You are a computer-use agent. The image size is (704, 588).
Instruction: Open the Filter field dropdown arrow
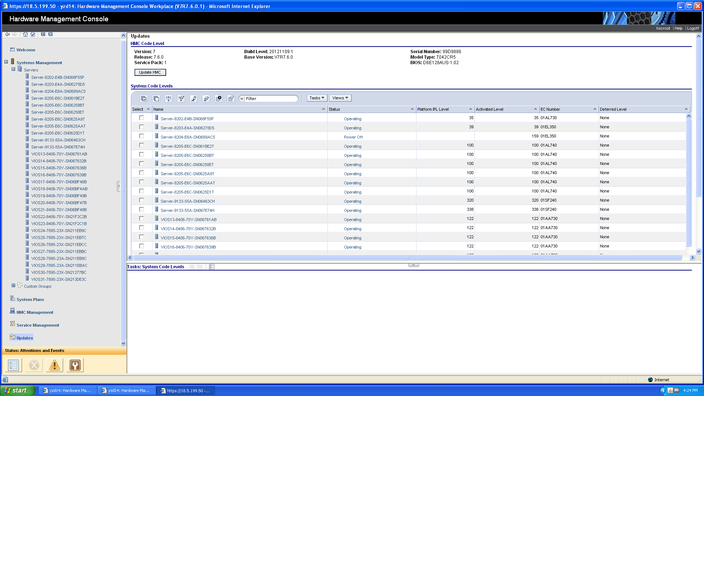pyautogui.click(x=242, y=99)
